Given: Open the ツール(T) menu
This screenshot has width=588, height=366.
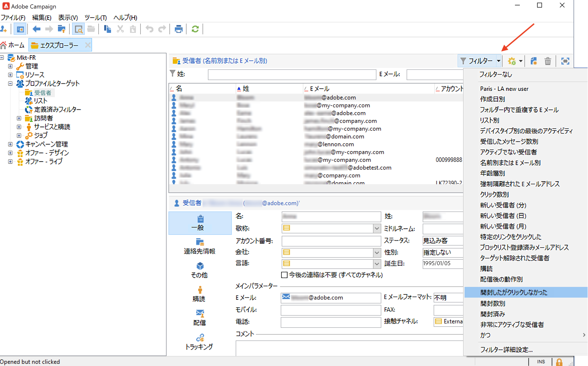Looking at the screenshot, I should (95, 18).
